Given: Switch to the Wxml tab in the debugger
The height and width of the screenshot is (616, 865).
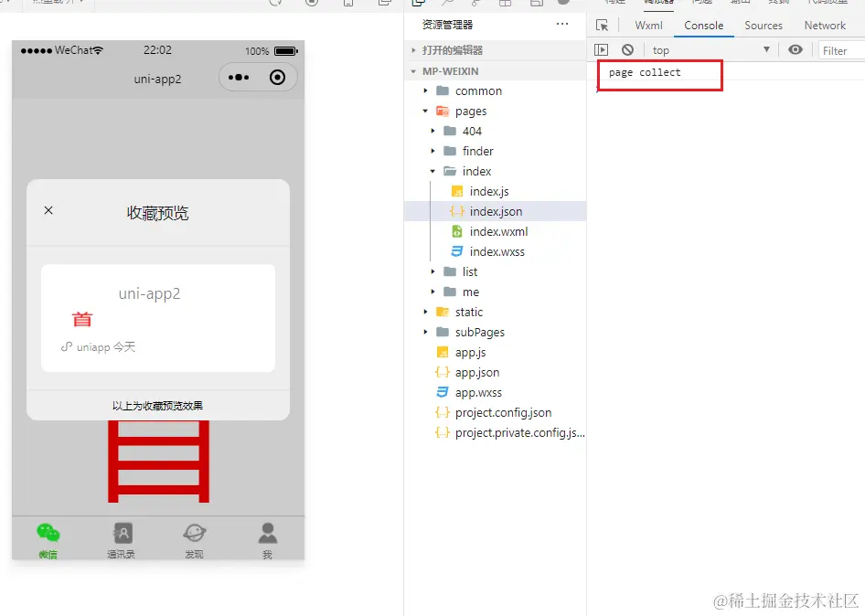Looking at the screenshot, I should [x=650, y=26].
